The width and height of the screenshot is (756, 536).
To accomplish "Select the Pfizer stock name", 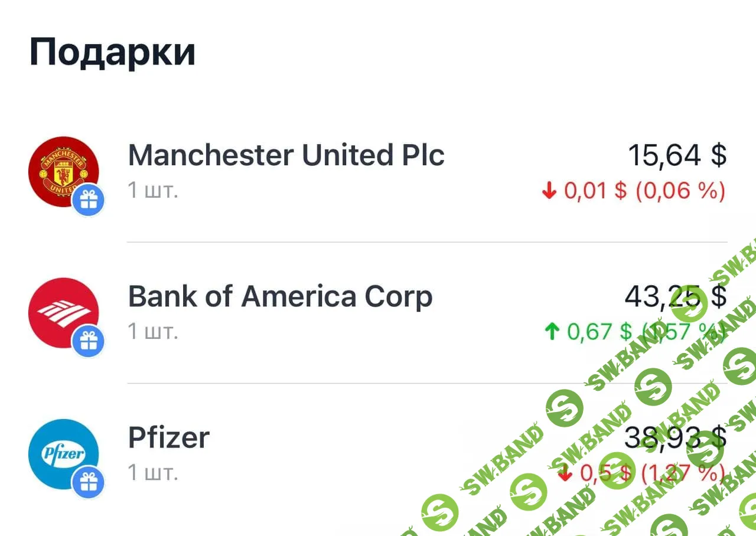I will 169,438.
